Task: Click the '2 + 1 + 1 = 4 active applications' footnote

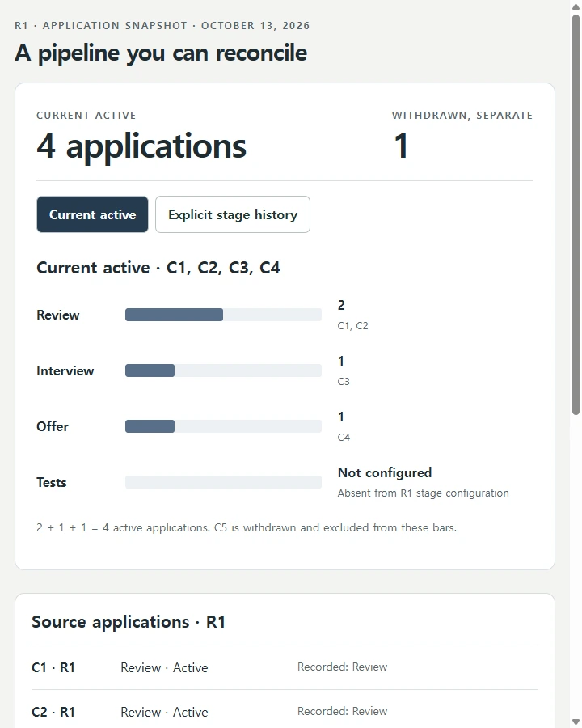Action: pos(247,528)
